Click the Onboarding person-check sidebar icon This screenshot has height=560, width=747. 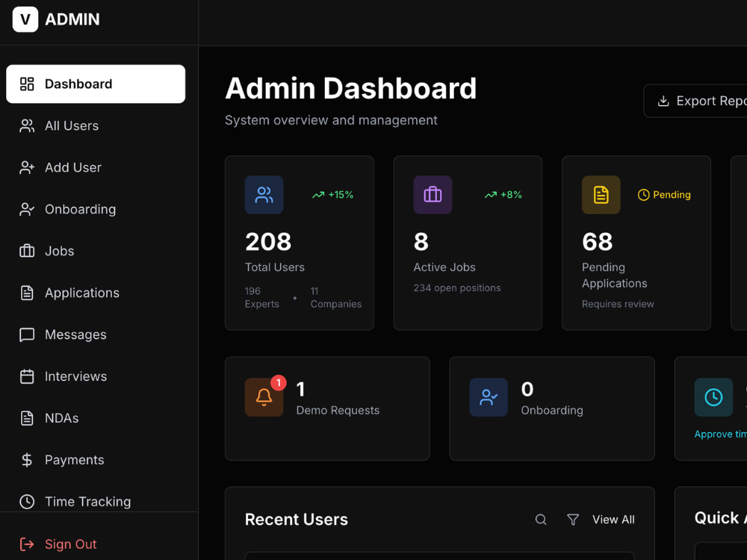27,210
